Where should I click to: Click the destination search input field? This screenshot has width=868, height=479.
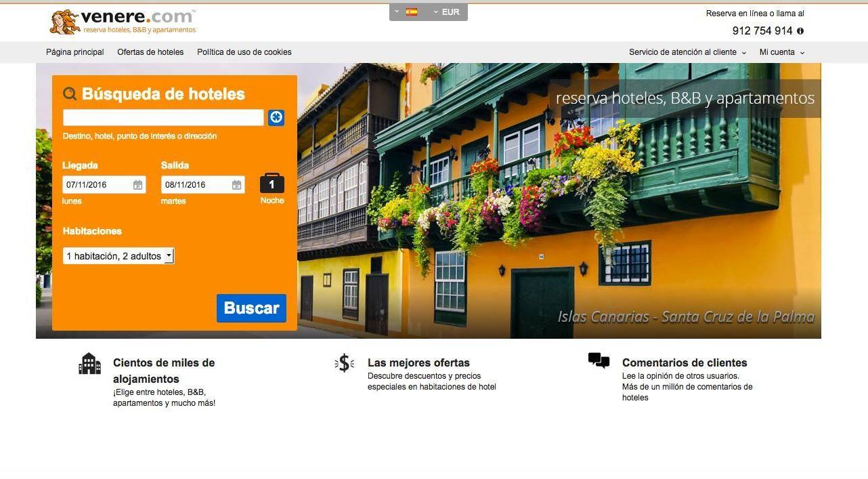pos(163,117)
